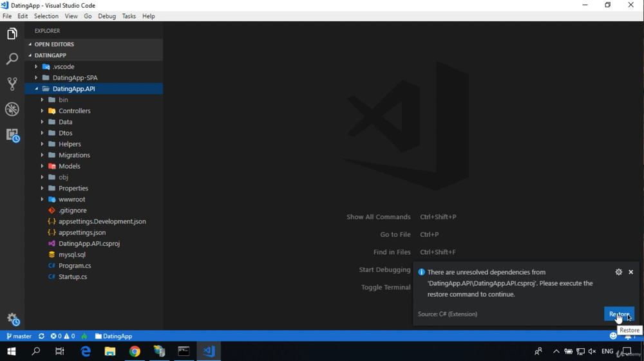Click the green flame icon in status bar
Screen dimensions: 644x361
click(84, 336)
